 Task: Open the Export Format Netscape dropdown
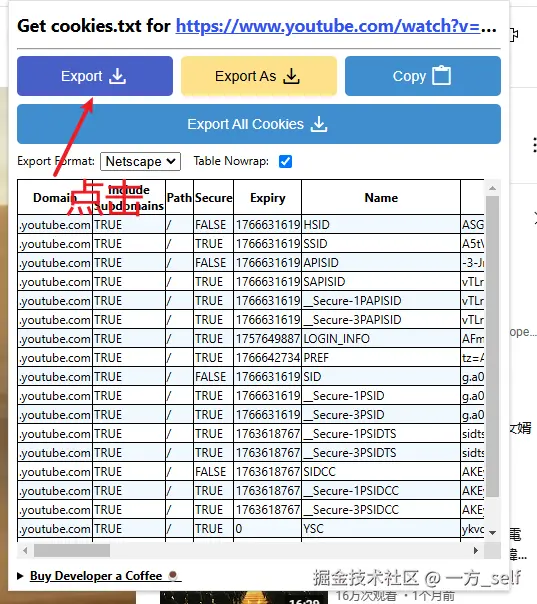pos(140,161)
